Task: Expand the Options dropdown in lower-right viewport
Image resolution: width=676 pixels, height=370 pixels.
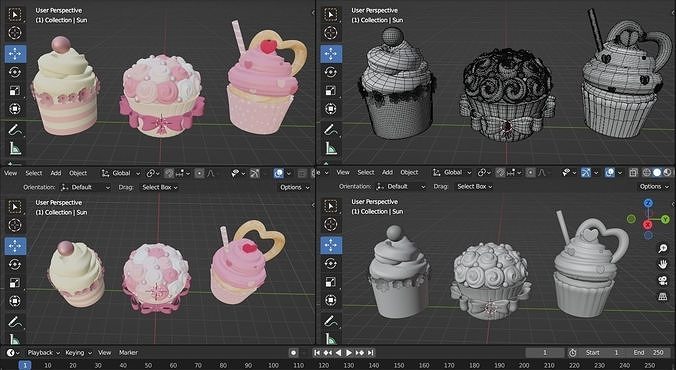Action: click(x=654, y=186)
